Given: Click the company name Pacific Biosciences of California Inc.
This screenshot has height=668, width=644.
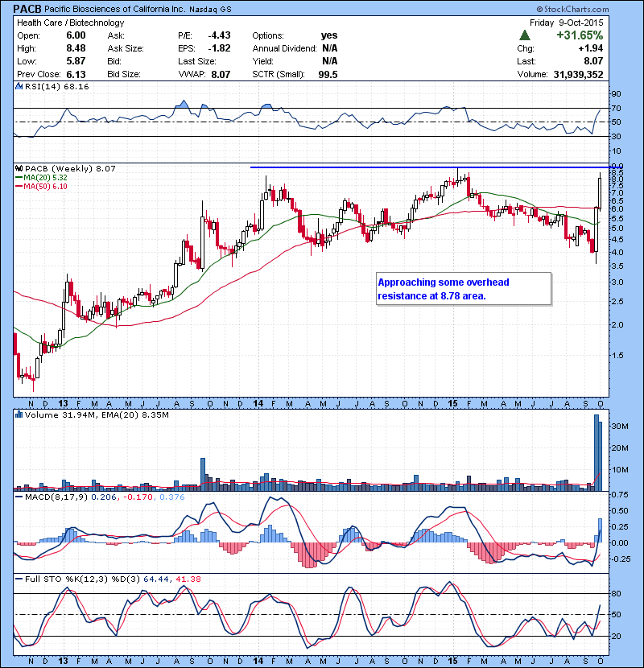Looking at the screenshot, I should [114, 9].
